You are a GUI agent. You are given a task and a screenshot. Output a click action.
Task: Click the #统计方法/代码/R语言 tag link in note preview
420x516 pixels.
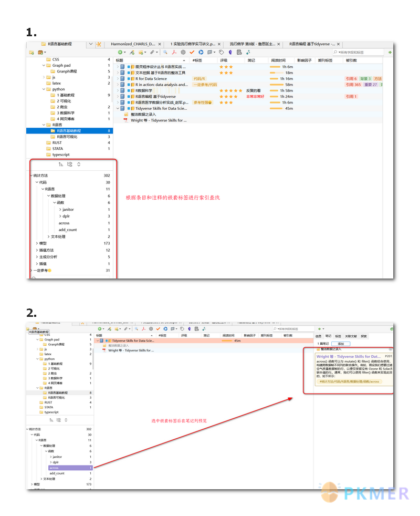(x=349, y=381)
